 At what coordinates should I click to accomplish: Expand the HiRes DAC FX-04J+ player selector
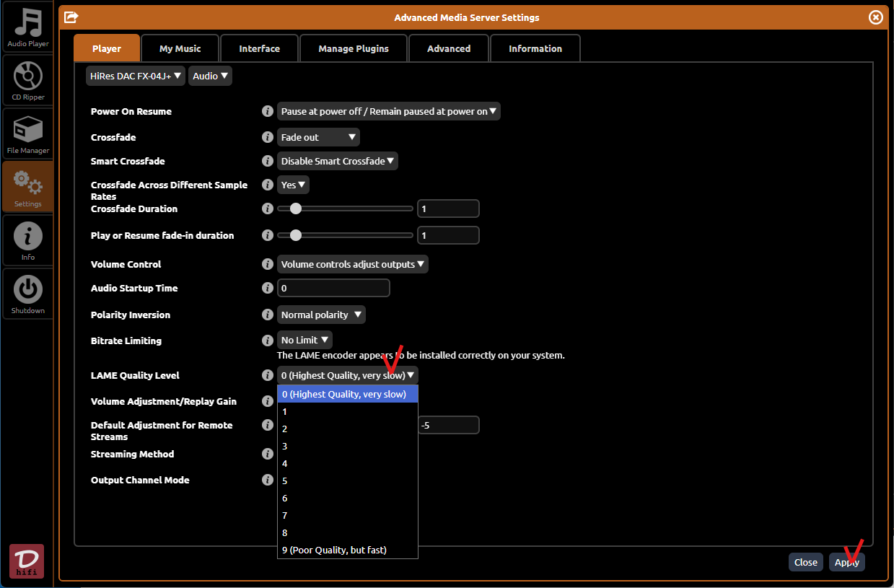[135, 76]
